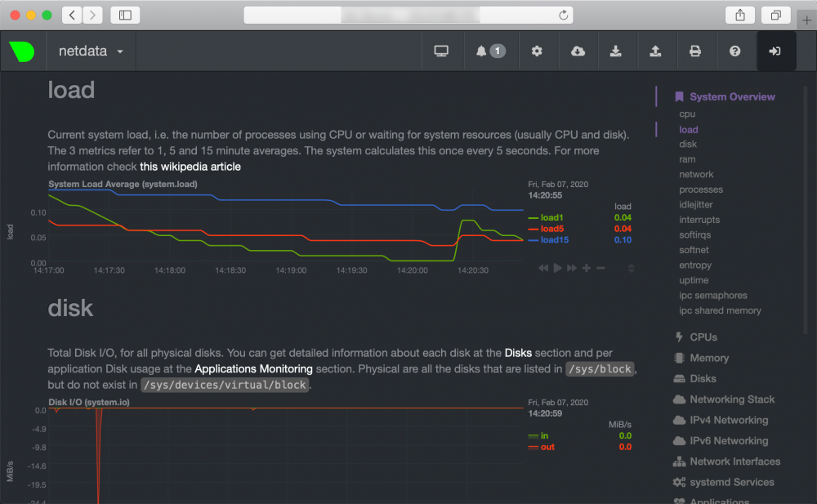The height and width of the screenshot is (504, 817).
Task: Jump to entropy section in sidebar
Action: click(x=695, y=265)
